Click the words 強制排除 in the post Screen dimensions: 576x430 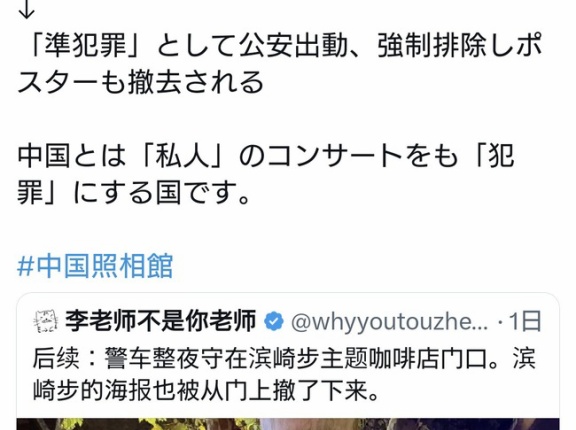tap(432, 46)
